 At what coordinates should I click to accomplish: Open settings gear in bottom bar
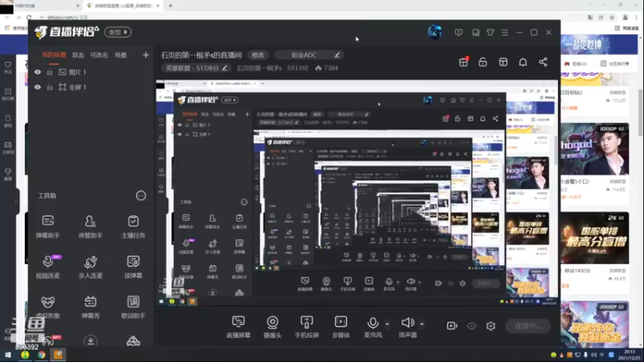(490, 326)
